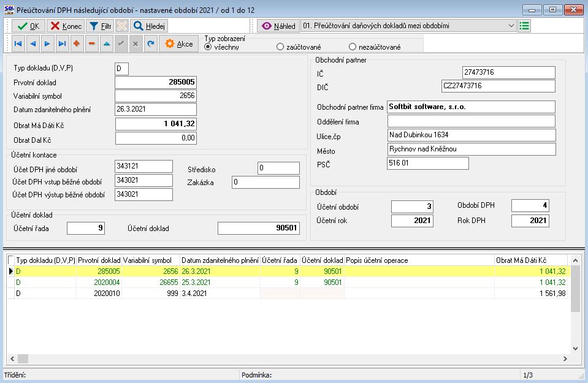Toggle the grid select-all checkbox
The image size is (588, 383).
click(11, 260)
